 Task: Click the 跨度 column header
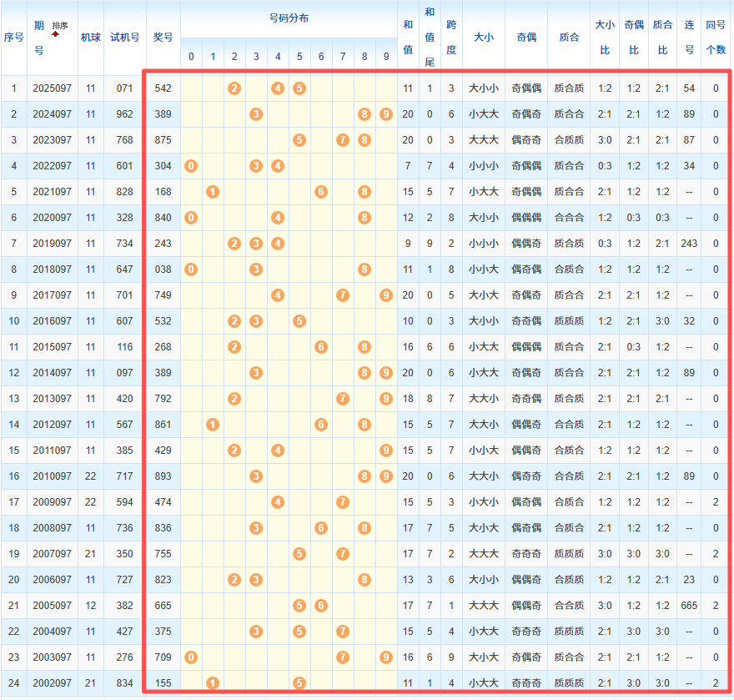pos(451,38)
